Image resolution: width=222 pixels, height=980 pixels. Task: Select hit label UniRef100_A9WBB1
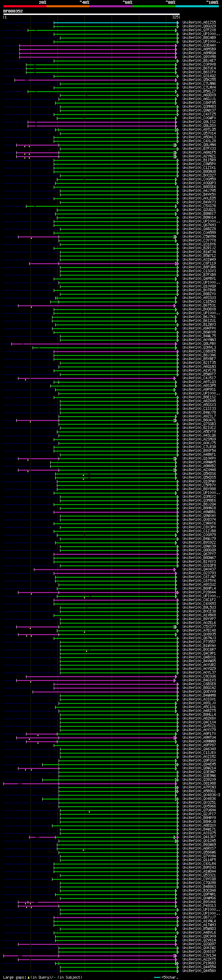coord(199,512)
